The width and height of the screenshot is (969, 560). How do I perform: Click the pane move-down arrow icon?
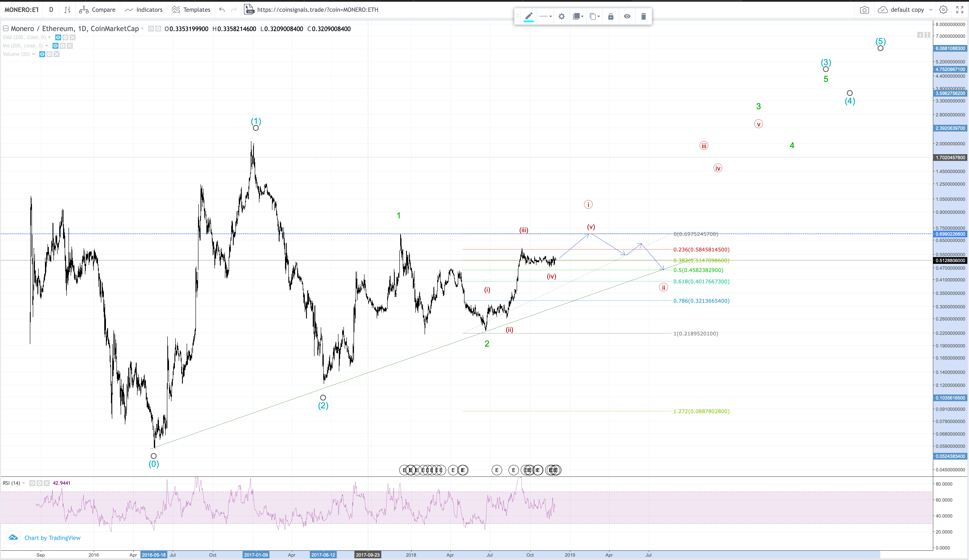[920, 35]
